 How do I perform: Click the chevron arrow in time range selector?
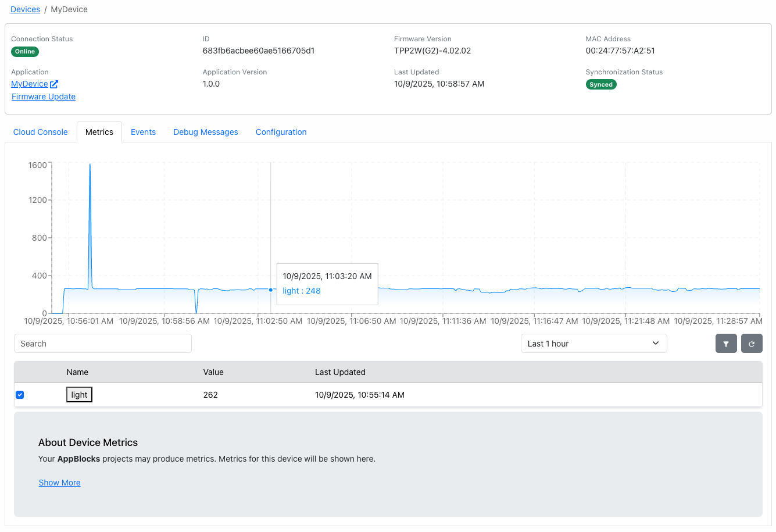(x=656, y=343)
